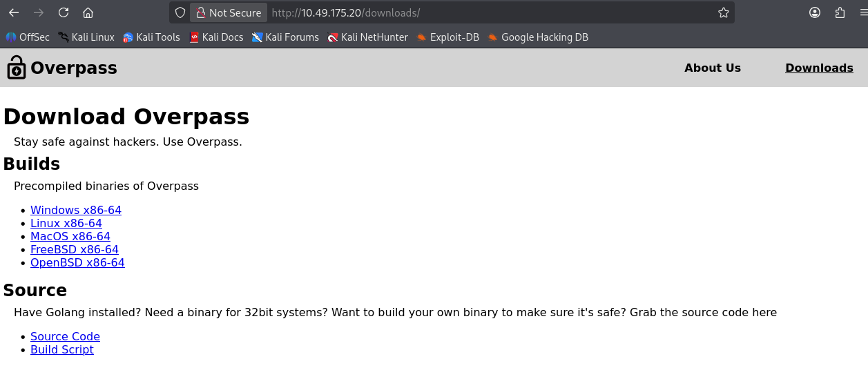Reload the current page

click(64, 12)
